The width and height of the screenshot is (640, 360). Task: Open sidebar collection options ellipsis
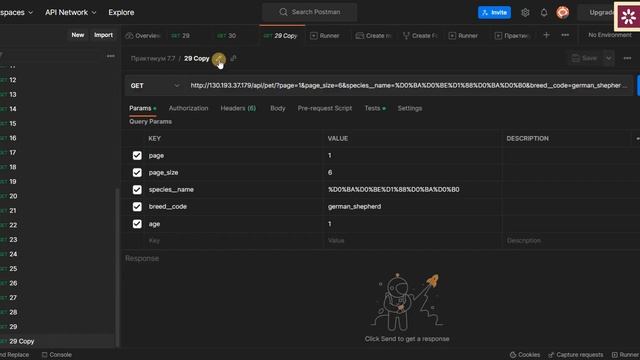click(111, 56)
